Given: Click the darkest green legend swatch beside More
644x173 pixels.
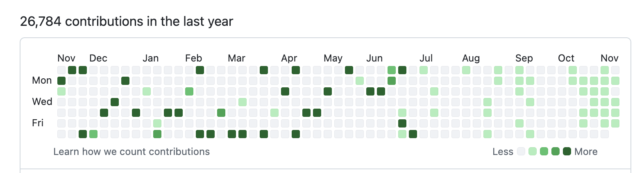Looking at the screenshot, I should pyautogui.click(x=567, y=152).
